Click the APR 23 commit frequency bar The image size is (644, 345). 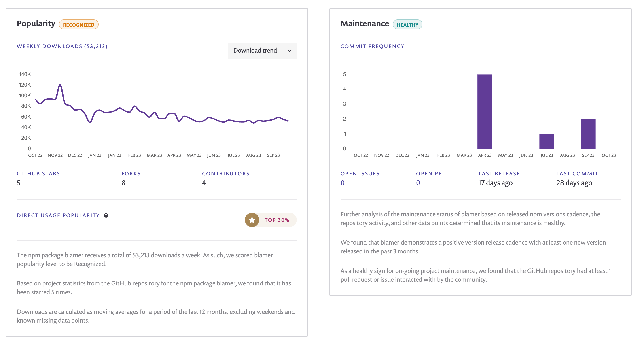(x=485, y=111)
